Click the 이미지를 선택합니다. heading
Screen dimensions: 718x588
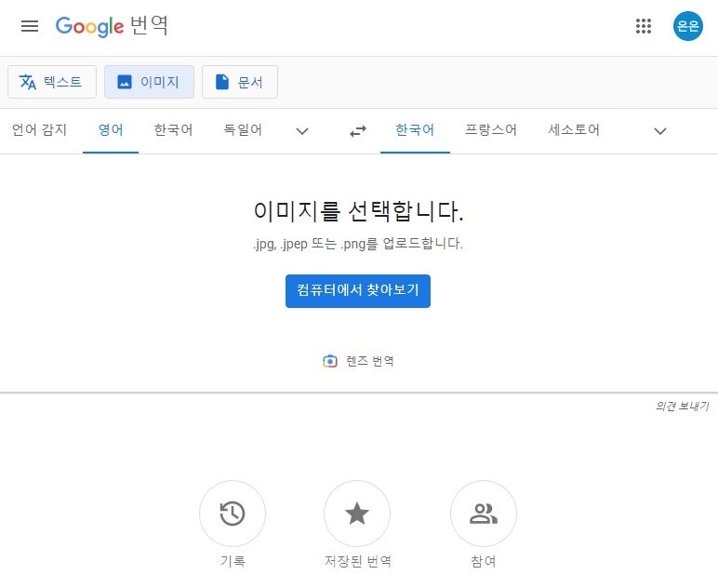[359, 211]
